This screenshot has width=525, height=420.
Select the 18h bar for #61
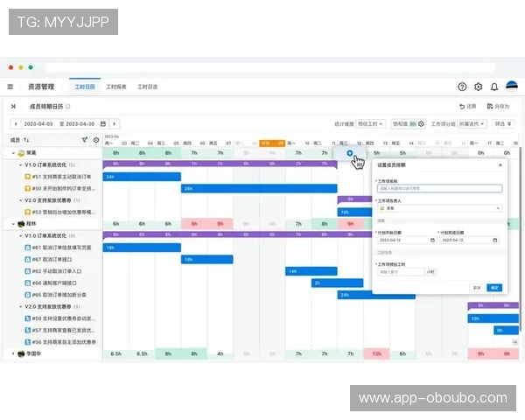click(x=142, y=248)
